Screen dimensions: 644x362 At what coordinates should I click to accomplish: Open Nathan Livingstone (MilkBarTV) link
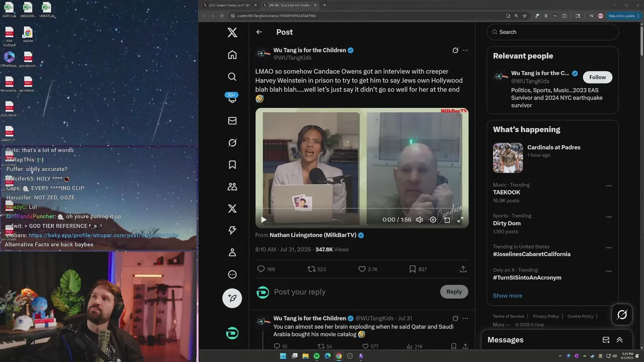pyautogui.click(x=313, y=235)
